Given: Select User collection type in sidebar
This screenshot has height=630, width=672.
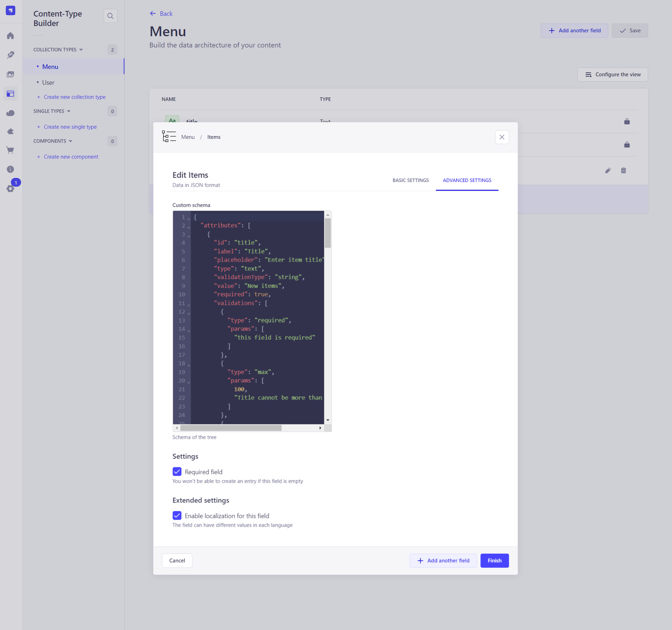Looking at the screenshot, I should point(48,83).
